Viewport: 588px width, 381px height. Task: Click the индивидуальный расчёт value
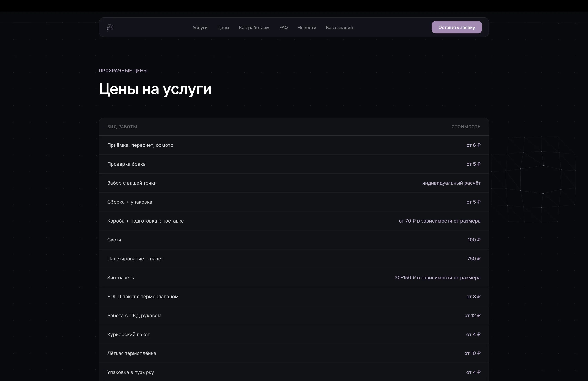[451, 183]
